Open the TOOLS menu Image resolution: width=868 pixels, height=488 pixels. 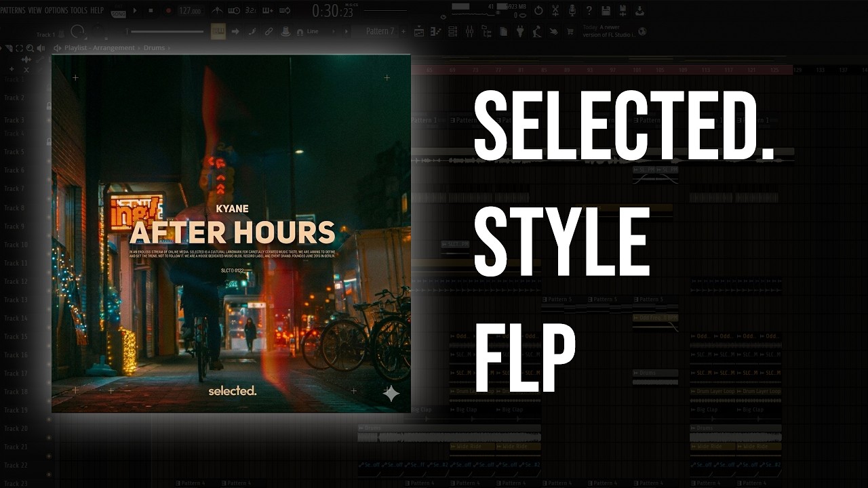point(79,10)
